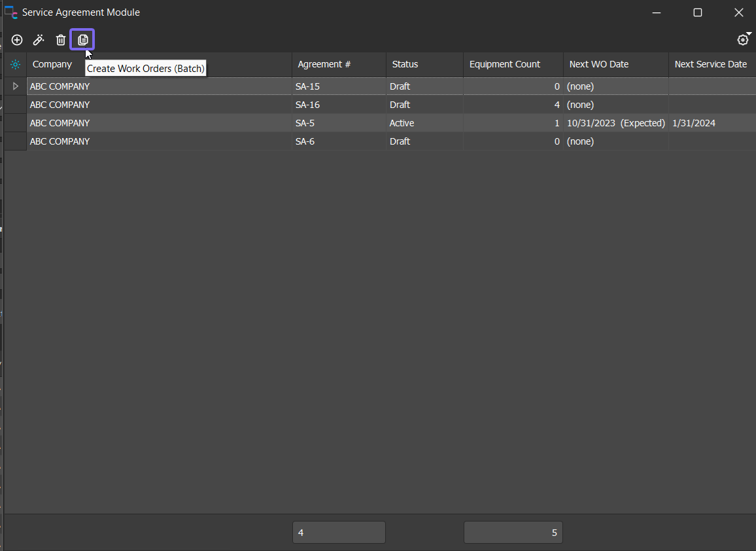The image size is (756, 551).
Task: Click the Next Service Date column header
Action: (710, 64)
